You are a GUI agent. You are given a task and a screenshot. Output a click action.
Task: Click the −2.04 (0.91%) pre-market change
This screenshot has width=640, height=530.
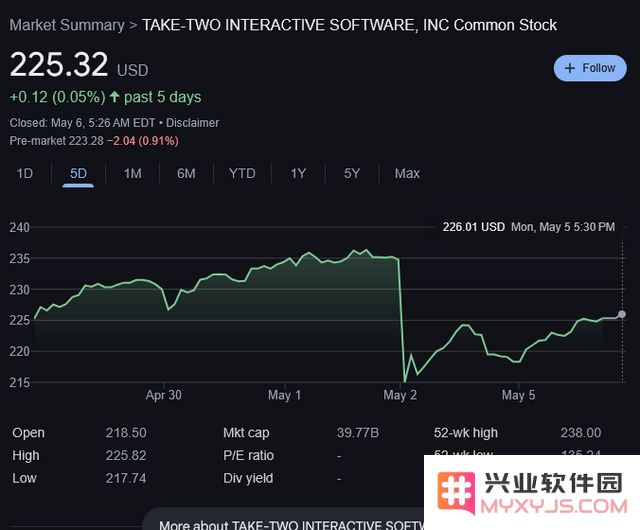pyautogui.click(x=143, y=141)
